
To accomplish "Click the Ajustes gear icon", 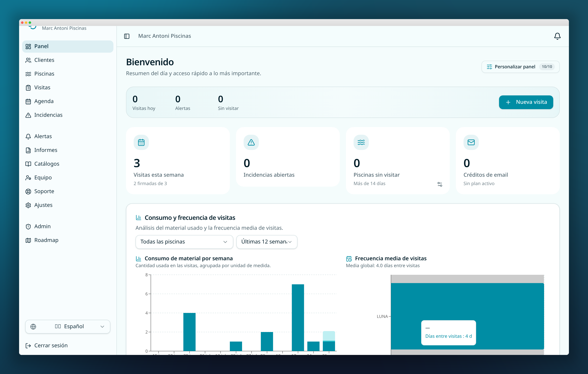I will pyautogui.click(x=28, y=205).
